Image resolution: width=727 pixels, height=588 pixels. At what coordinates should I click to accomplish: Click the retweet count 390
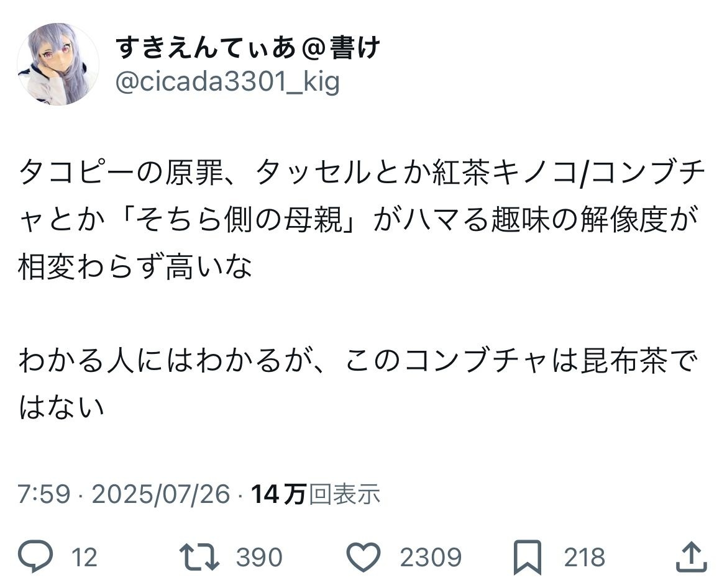(x=258, y=558)
